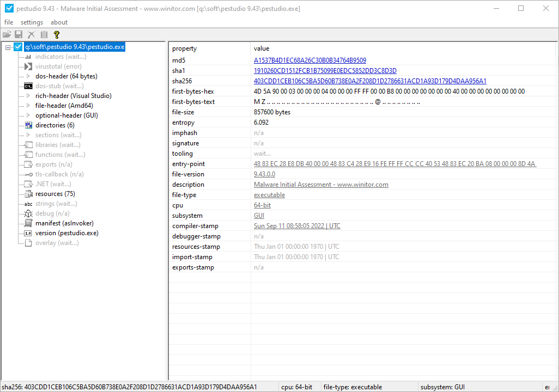Click the directories grid icon
The height and width of the screenshot is (392, 559).
pyautogui.click(x=28, y=125)
